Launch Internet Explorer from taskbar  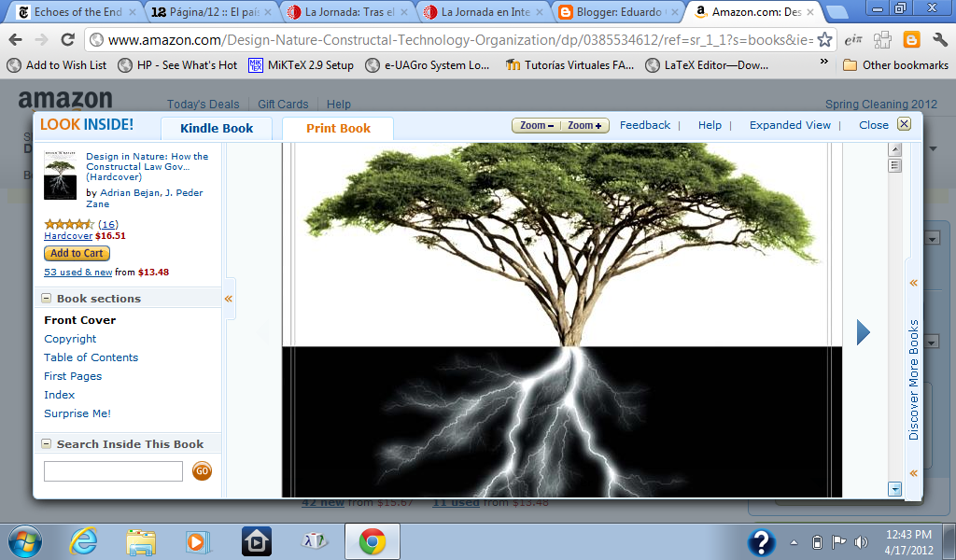click(x=83, y=541)
